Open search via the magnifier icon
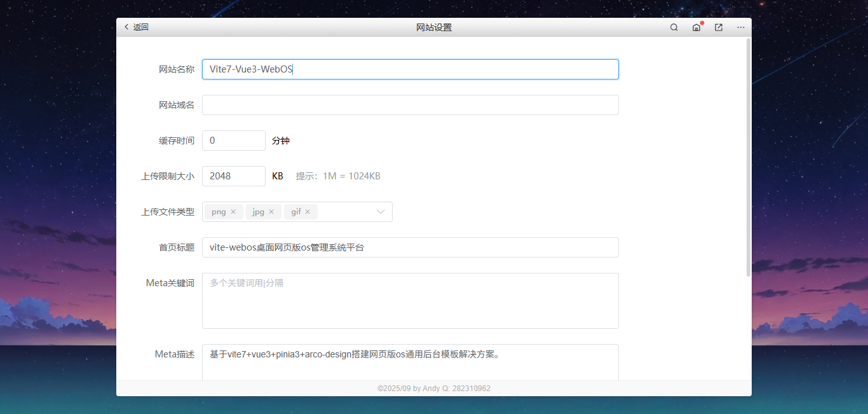868x414 pixels. [674, 27]
